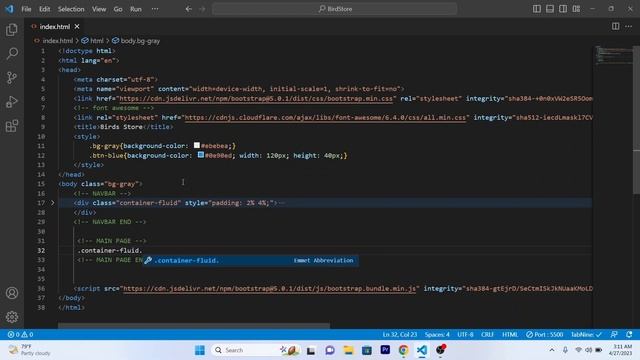Open the Go menu
640x360 pixels.
[x=118, y=9]
